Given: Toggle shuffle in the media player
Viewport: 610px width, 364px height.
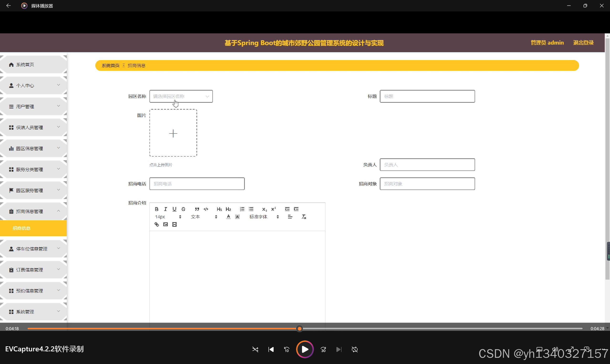Looking at the screenshot, I should point(255,349).
